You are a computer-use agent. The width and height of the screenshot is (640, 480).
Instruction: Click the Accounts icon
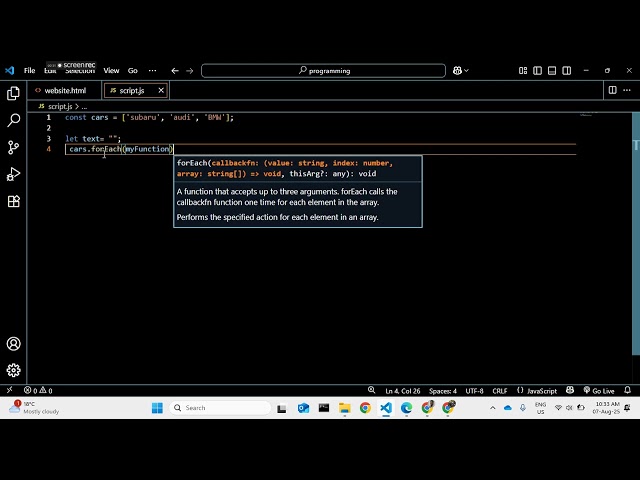pos(13,344)
